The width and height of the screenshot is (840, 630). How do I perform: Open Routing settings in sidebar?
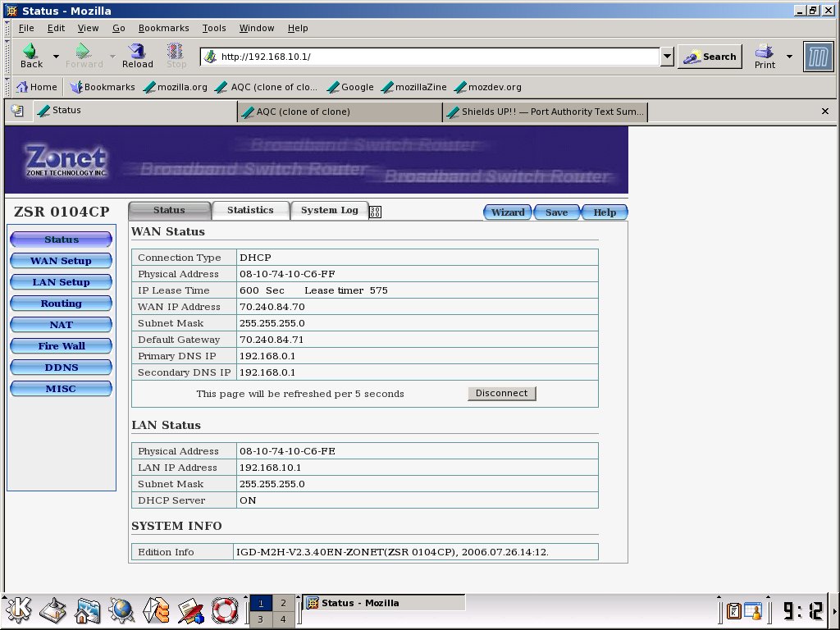tap(61, 304)
